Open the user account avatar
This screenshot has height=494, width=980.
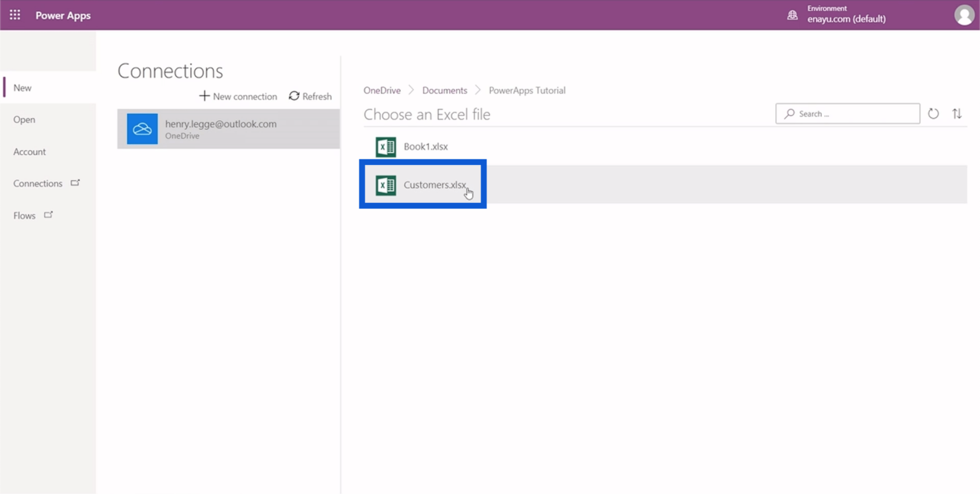coord(964,15)
